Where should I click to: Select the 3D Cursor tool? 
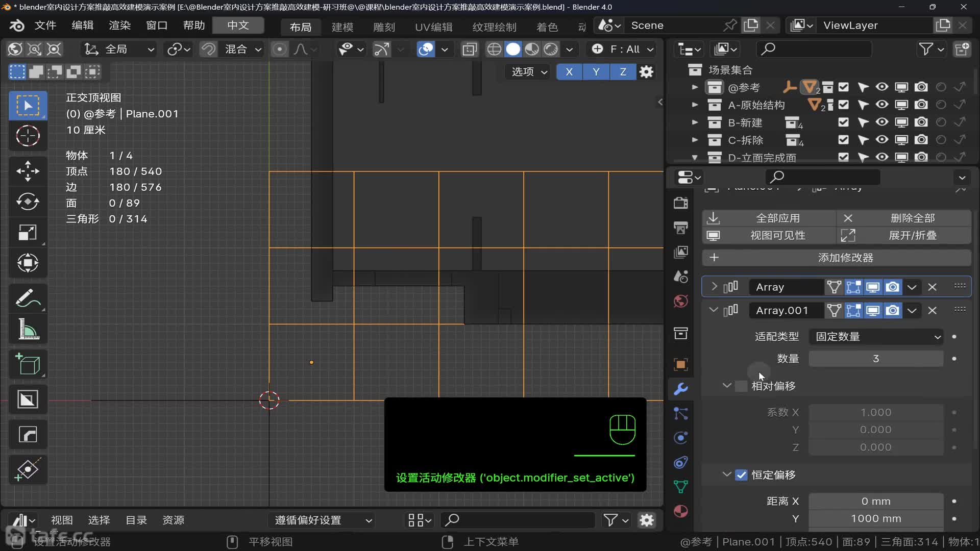pos(28,136)
